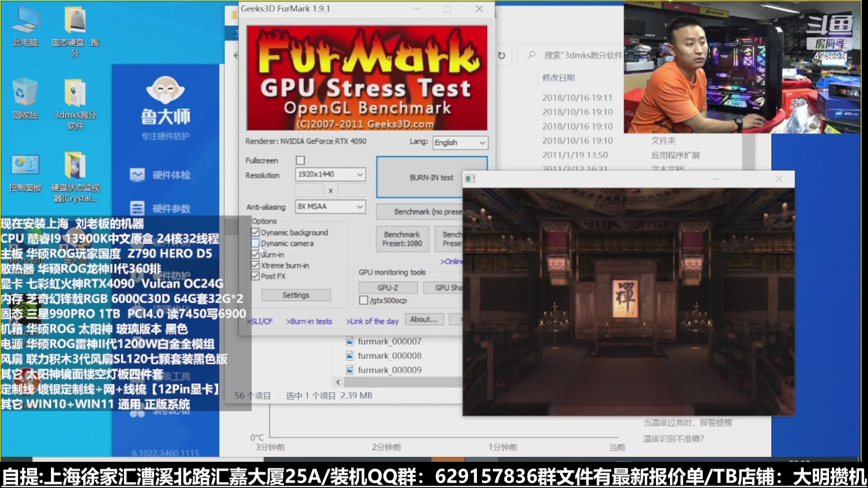Select the furmark_000009 file name
The image size is (868, 488).
tap(390, 370)
